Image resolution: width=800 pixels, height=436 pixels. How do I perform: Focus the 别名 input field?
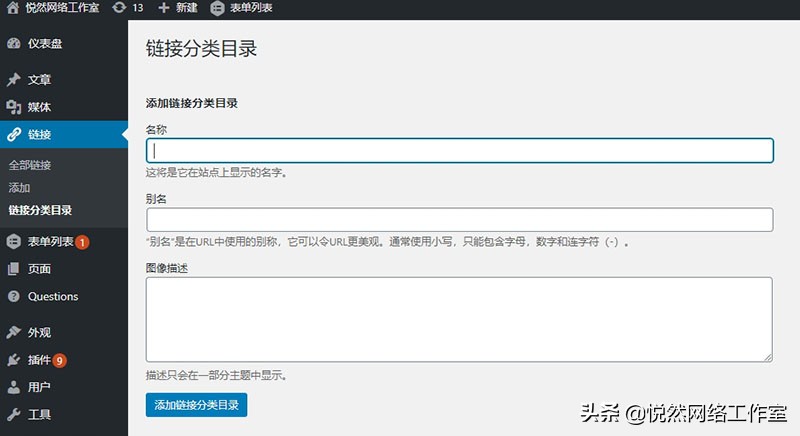point(460,220)
